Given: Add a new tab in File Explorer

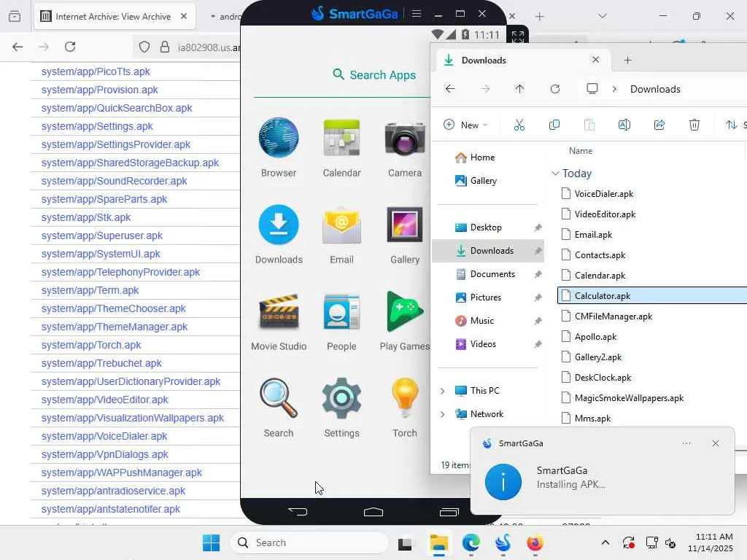Looking at the screenshot, I should click(x=628, y=60).
